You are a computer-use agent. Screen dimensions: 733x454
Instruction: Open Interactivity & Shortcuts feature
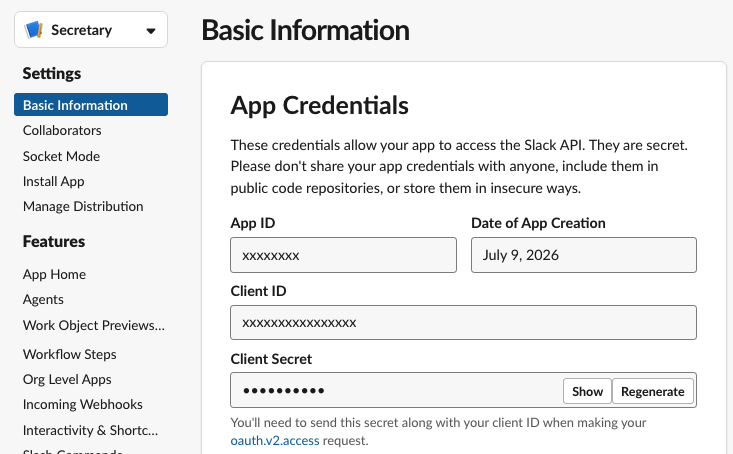click(x=90, y=430)
